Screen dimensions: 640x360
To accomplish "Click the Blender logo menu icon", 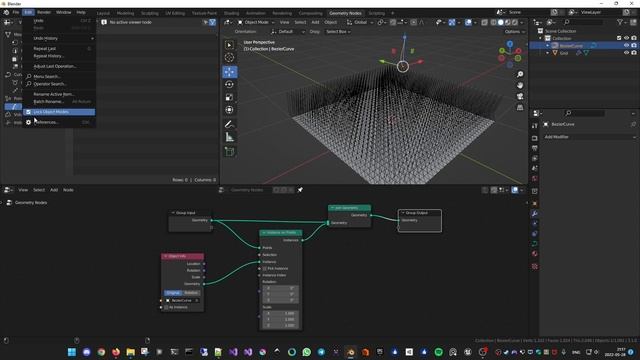I will 6,12.
